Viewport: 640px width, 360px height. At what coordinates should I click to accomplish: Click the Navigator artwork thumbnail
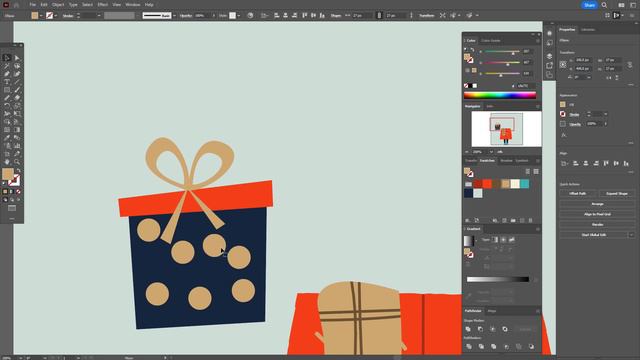point(506,129)
